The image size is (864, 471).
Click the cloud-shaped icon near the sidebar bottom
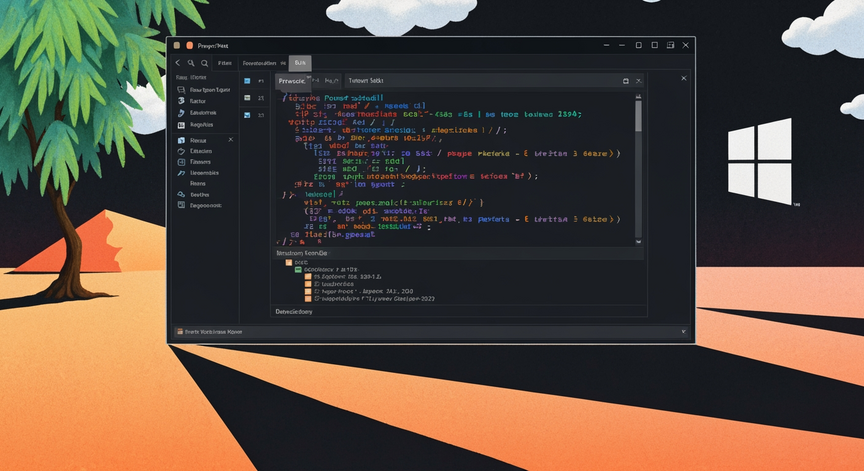pyautogui.click(x=181, y=194)
